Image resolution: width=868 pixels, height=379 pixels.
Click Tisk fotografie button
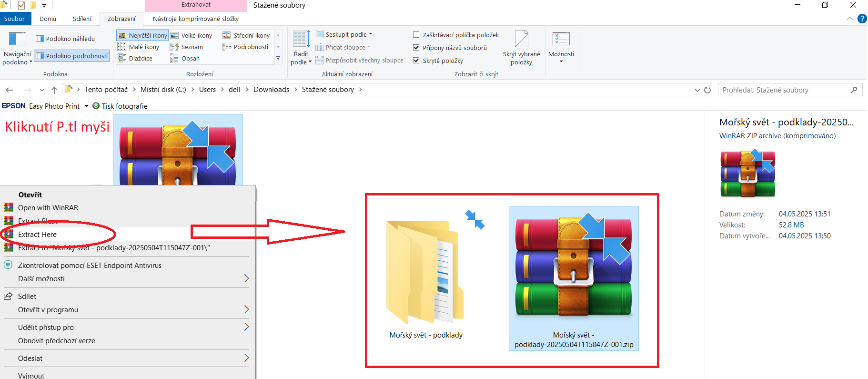pos(120,106)
